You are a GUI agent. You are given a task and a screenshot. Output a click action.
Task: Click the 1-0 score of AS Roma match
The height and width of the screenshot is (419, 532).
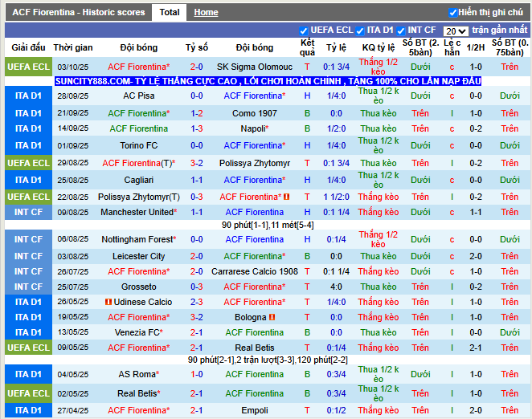click(196, 374)
